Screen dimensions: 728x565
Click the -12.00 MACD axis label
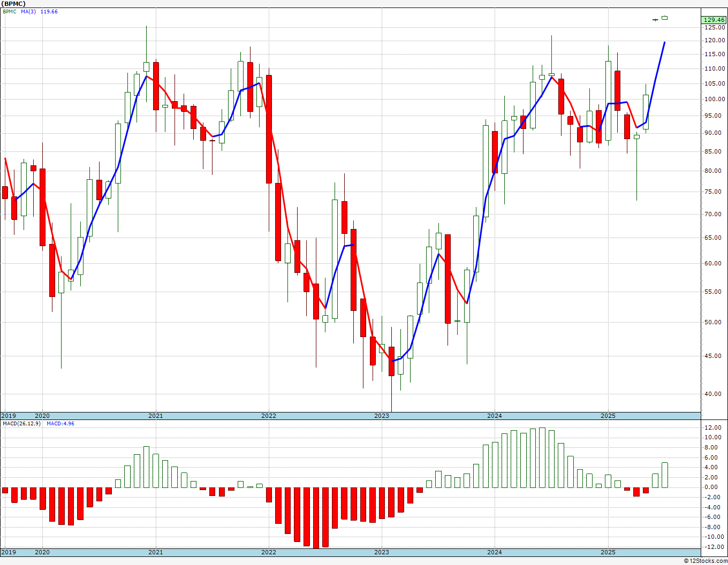pos(715,547)
